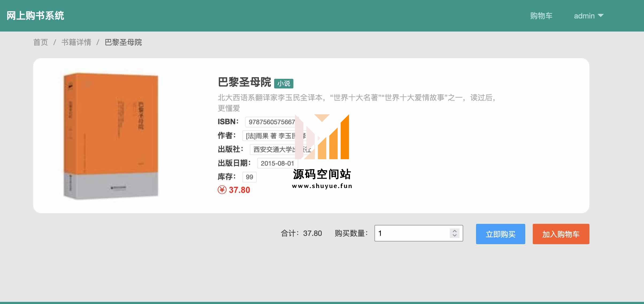Click the 库存 label

tap(227, 177)
